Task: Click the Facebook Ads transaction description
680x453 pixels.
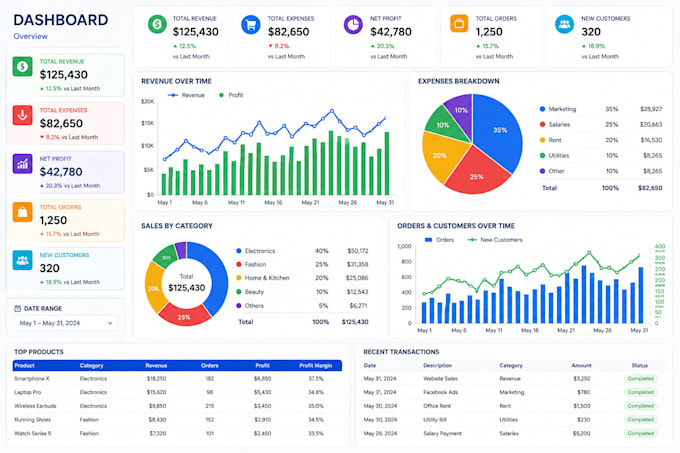Action: point(441,392)
